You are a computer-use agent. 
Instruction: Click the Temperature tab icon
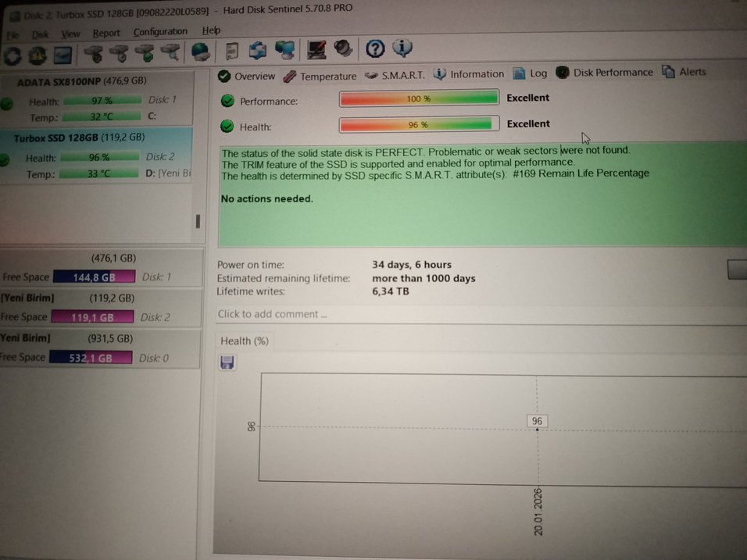tap(290, 76)
